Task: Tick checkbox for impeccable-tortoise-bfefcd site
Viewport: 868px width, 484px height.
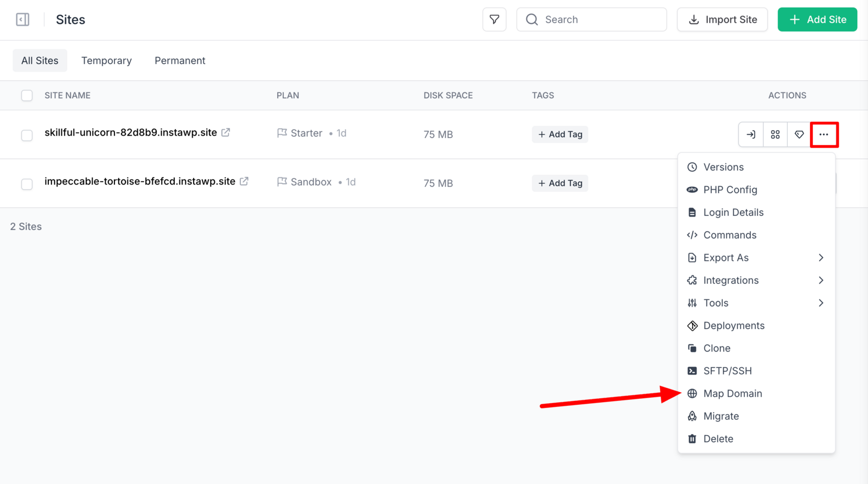Action: [x=27, y=184]
